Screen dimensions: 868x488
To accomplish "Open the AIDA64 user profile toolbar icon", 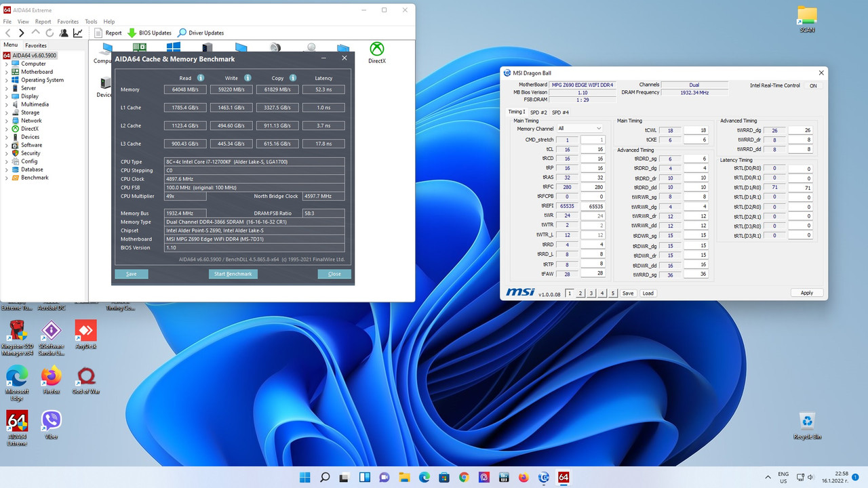I will coord(64,33).
